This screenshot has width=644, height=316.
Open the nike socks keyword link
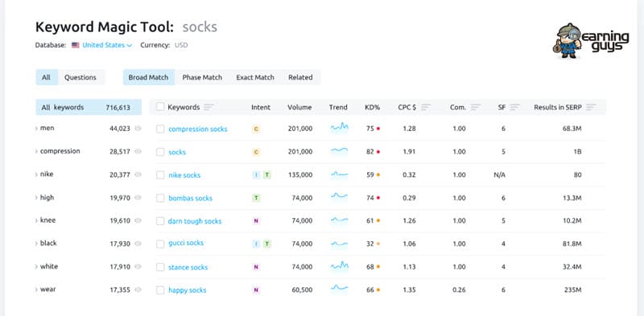[x=184, y=175]
